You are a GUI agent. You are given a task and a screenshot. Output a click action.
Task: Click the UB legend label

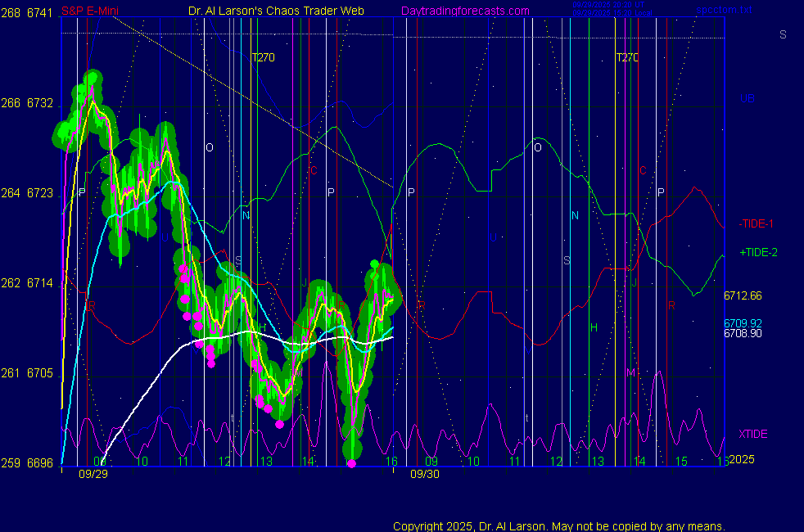[747, 98]
